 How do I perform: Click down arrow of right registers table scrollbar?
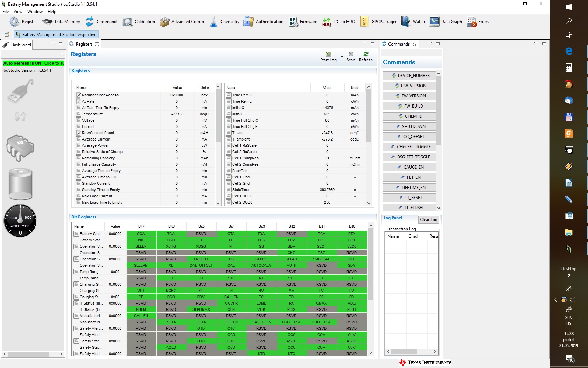[369, 203]
